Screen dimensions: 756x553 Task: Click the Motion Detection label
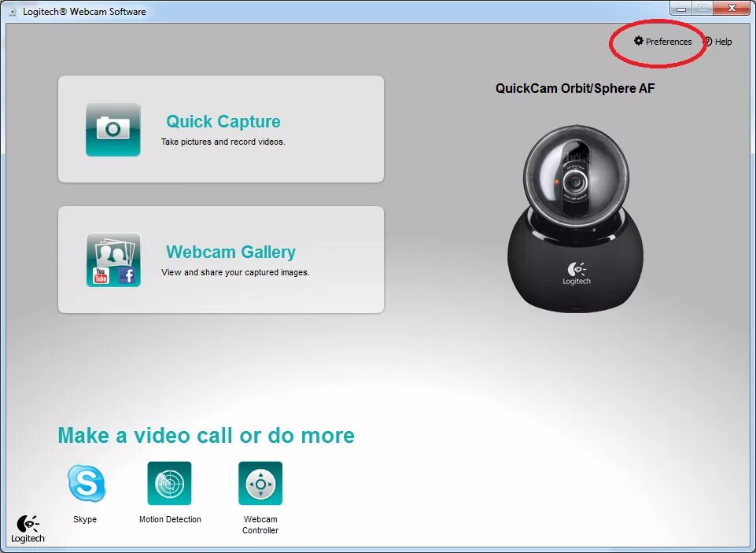point(170,519)
